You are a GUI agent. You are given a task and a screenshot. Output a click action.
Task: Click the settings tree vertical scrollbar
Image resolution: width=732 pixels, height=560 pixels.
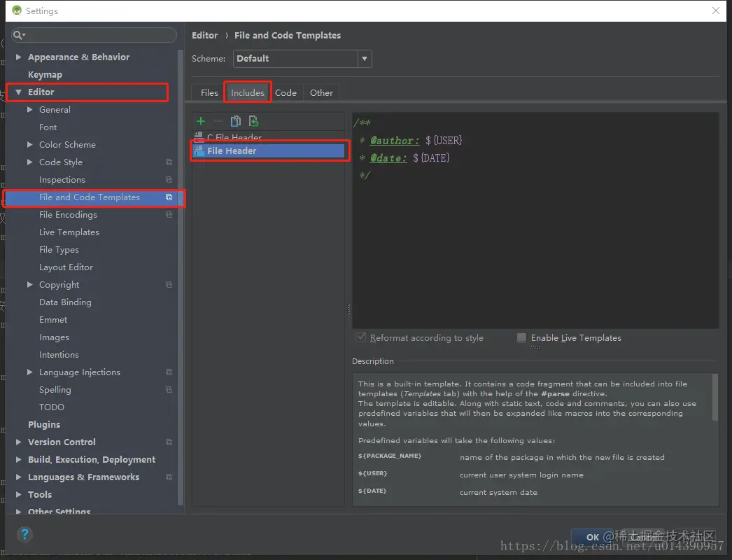[x=181, y=277]
